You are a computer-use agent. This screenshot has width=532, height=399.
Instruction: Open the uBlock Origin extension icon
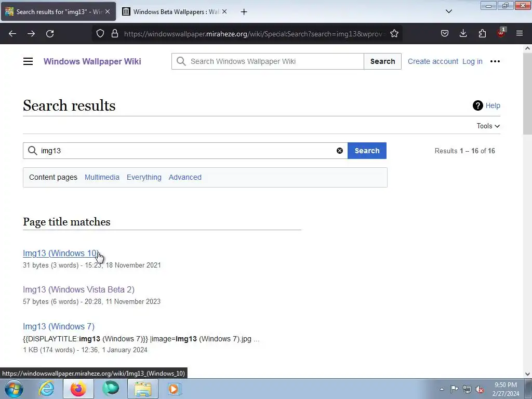point(501,33)
